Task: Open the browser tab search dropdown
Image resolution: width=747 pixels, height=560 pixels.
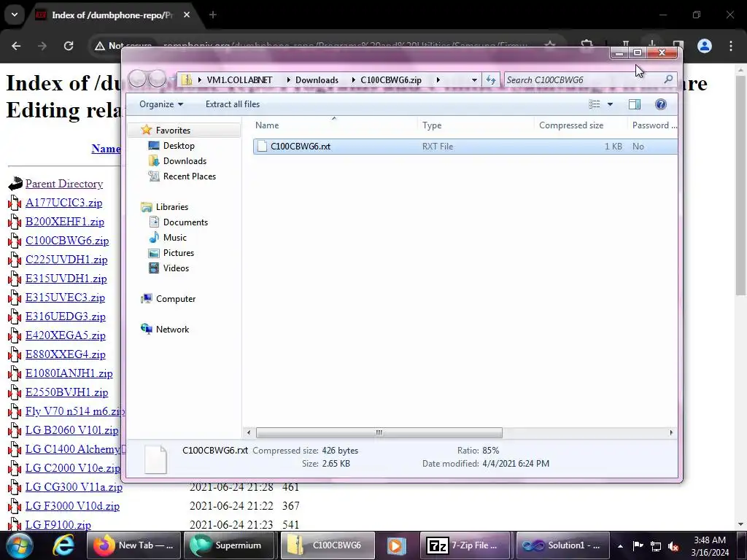Action: point(15,15)
